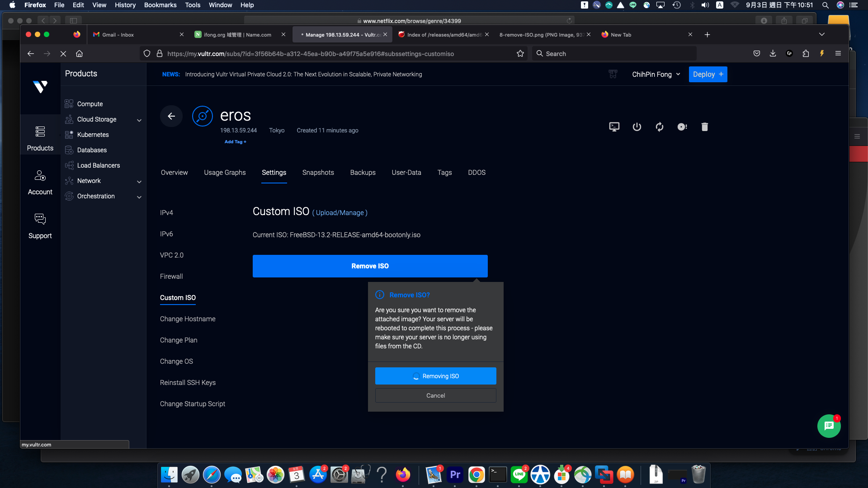Image resolution: width=868 pixels, height=488 pixels.
Task: Click the server restart icon
Action: pos(659,127)
